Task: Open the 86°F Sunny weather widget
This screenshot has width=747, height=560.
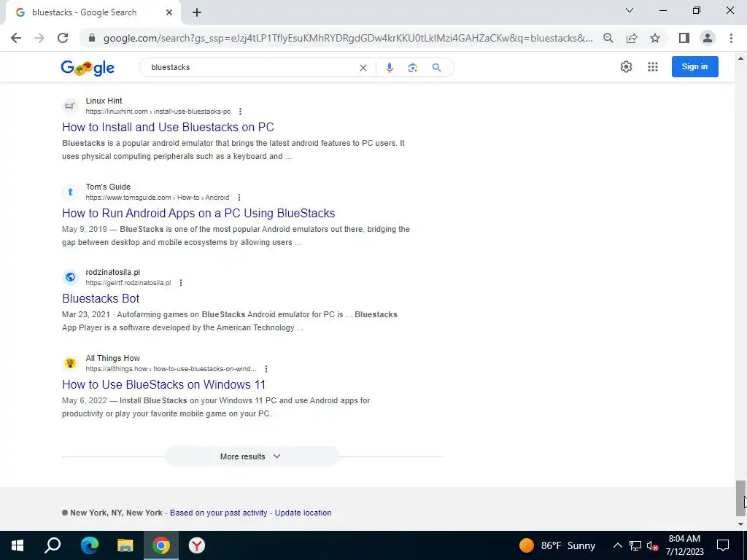Action: pos(557,545)
